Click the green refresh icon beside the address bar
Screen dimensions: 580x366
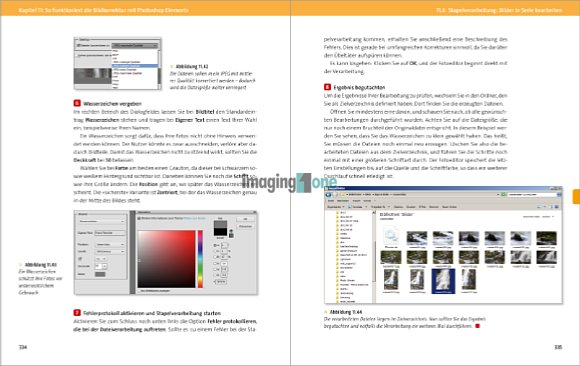[x=502, y=195]
